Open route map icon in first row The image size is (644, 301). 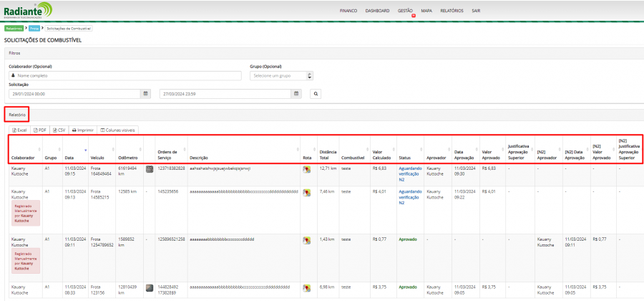(x=306, y=170)
